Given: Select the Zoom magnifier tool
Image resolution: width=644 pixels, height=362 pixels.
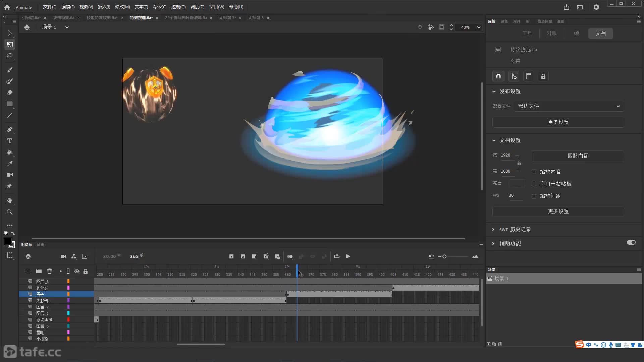Looking at the screenshot, I should click(9, 212).
